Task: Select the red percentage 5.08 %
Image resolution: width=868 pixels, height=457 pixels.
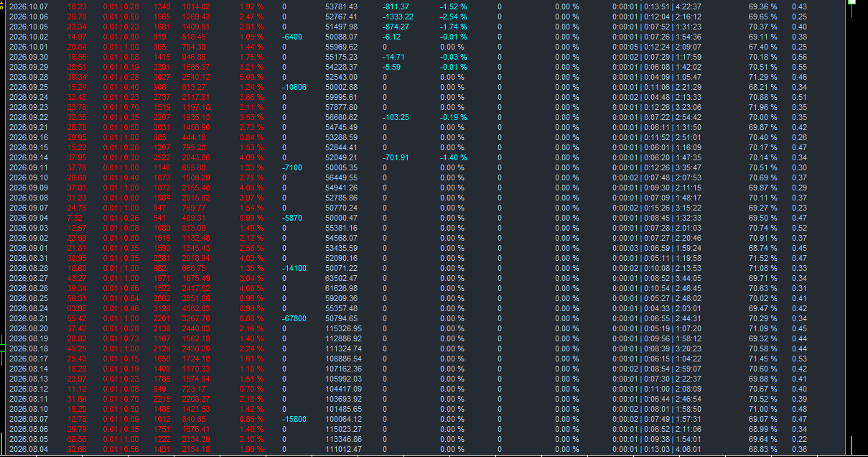Action: tap(251, 77)
